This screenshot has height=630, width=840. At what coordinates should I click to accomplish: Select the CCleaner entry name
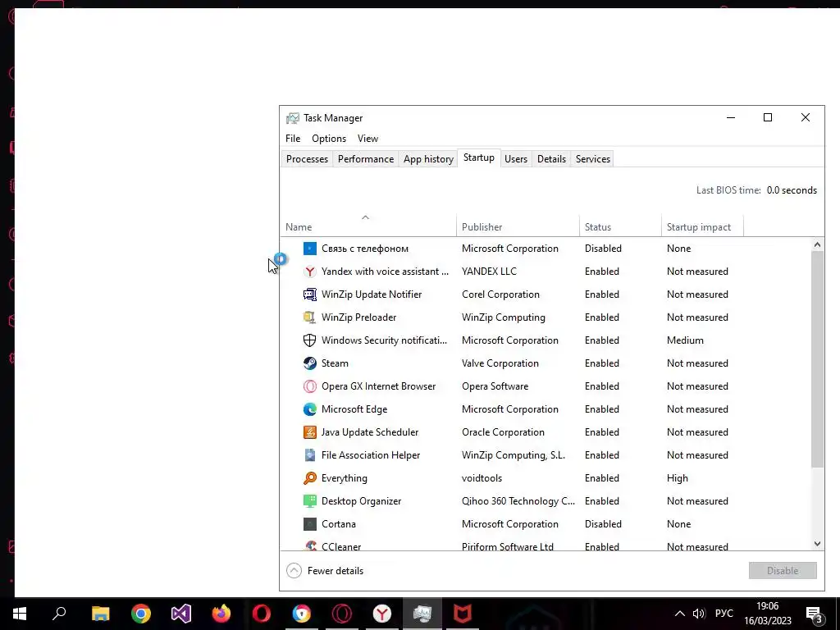tap(341, 546)
